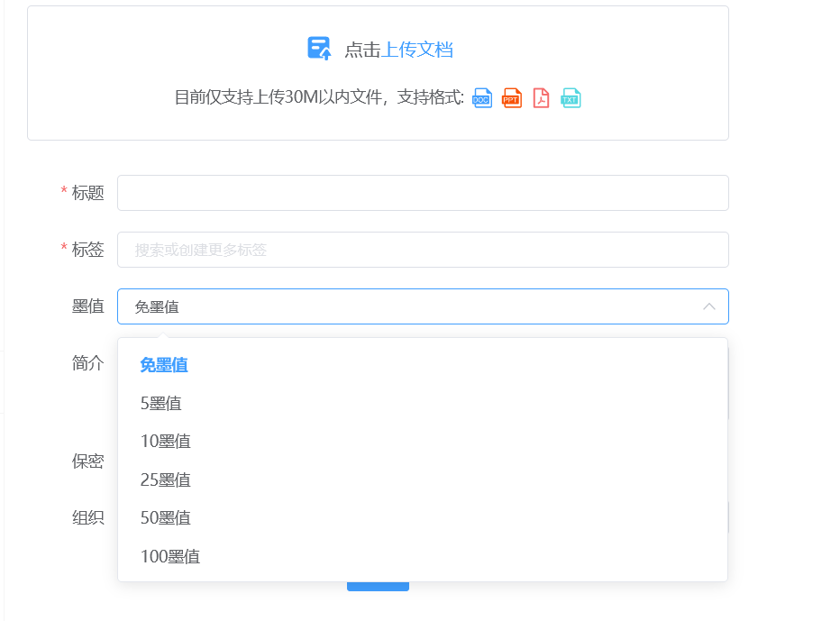This screenshot has height=621, width=840.
Task: Click the DOC format icon
Action: pyautogui.click(x=482, y=98)
